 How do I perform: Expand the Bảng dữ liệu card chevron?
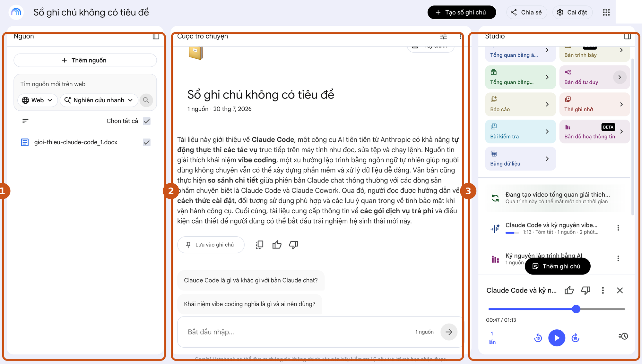pos(547,159)
